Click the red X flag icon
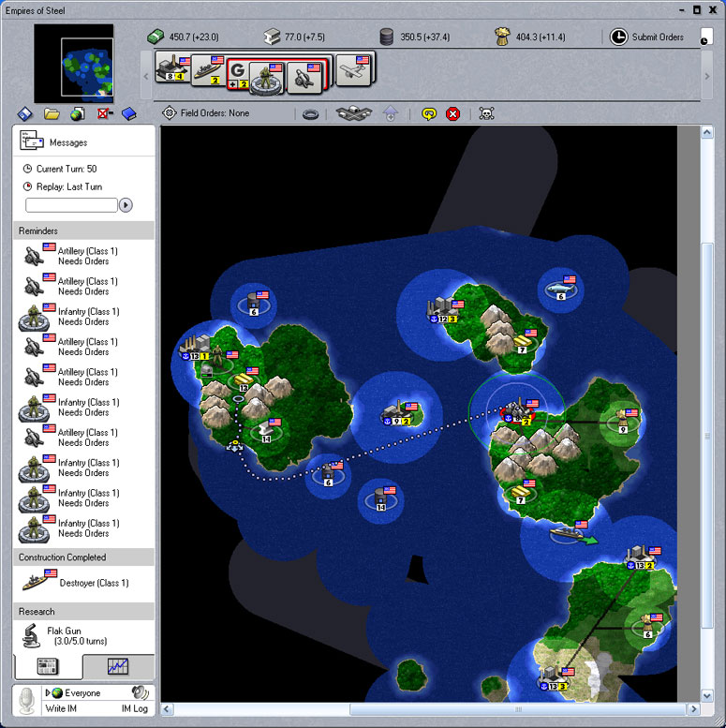 click(x=104, y=113)
